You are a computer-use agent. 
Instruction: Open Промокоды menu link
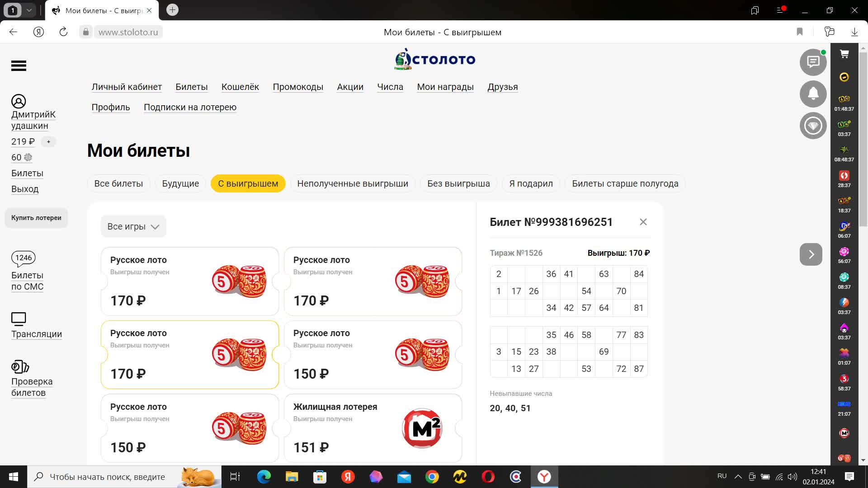pos(298,87)
